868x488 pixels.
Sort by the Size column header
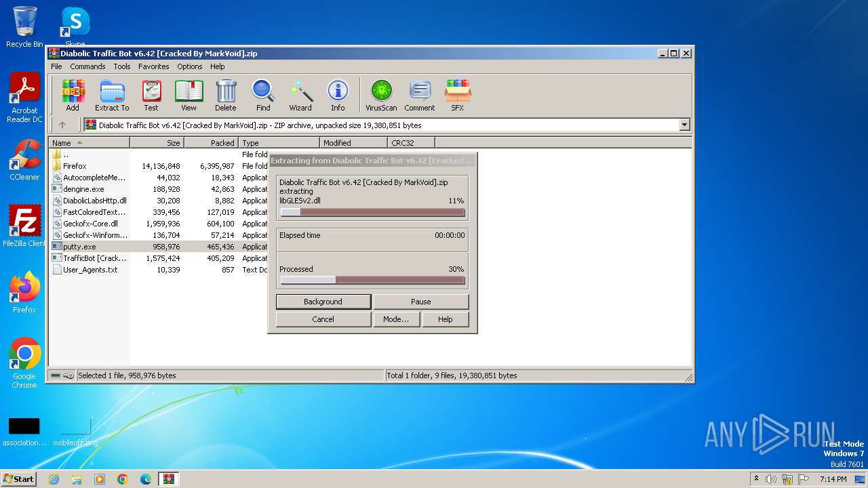coord(157,143)
